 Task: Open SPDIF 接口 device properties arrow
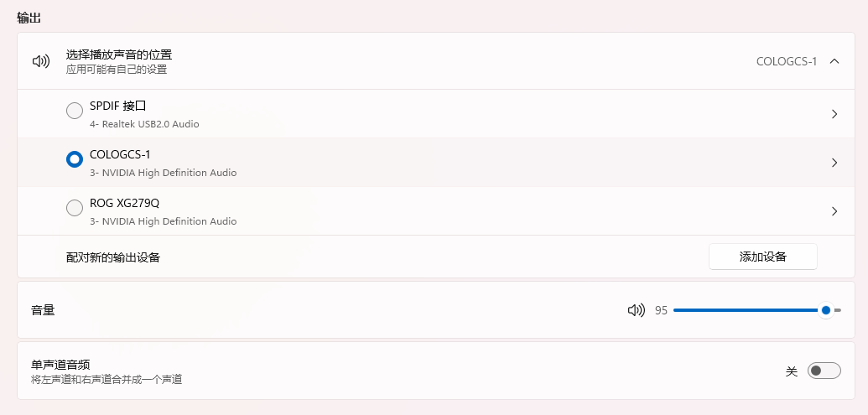[x=834, y=114]
